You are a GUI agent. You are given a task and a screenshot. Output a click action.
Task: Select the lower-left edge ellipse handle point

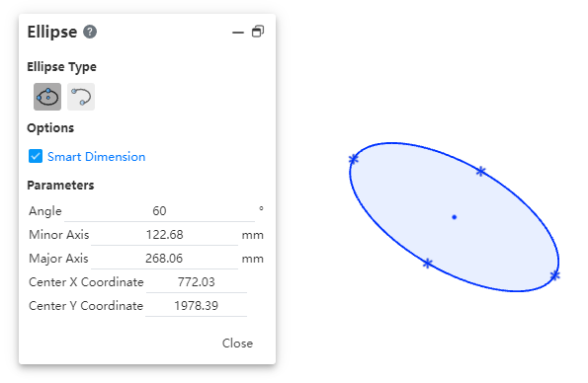pos(428,264)
